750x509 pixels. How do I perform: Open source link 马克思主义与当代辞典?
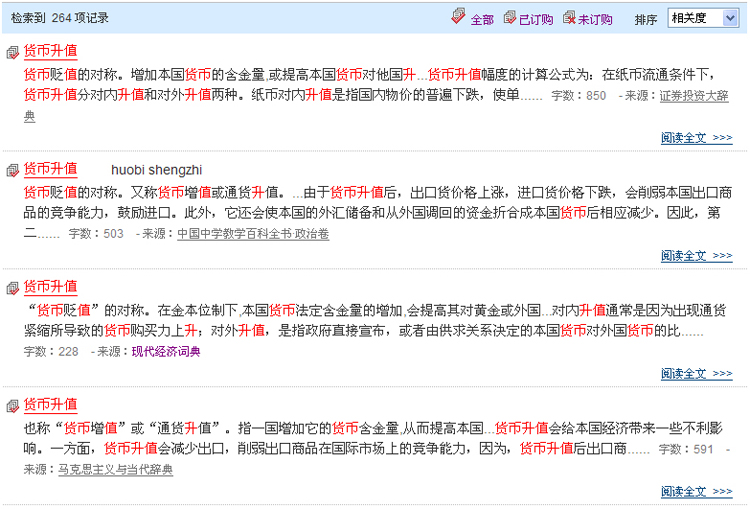coord(115,470)
